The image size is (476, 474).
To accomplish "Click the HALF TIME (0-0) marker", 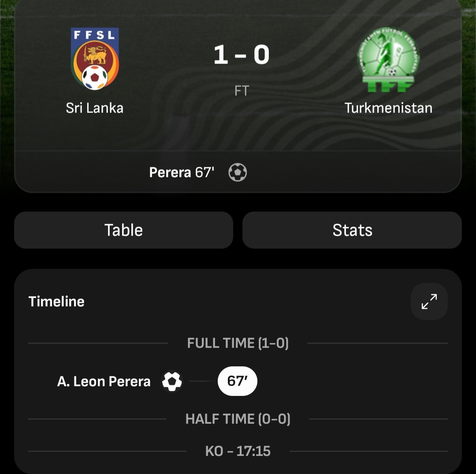I will coord(238,419).
